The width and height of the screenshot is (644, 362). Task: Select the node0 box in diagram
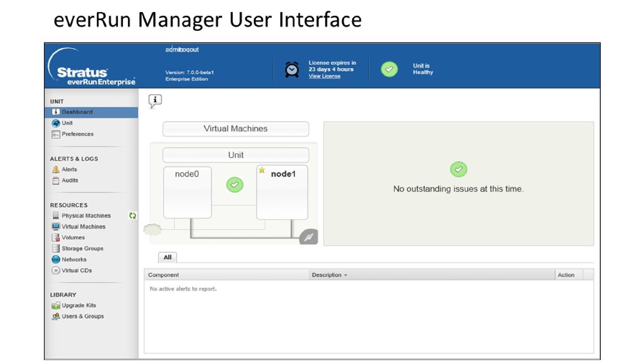point(187,192)
